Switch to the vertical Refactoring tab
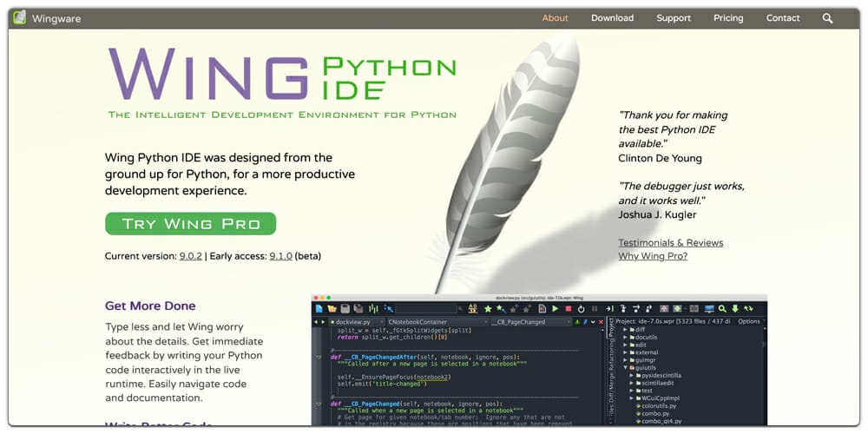Screen dimensions: 868x434 (x=611, y=355)
